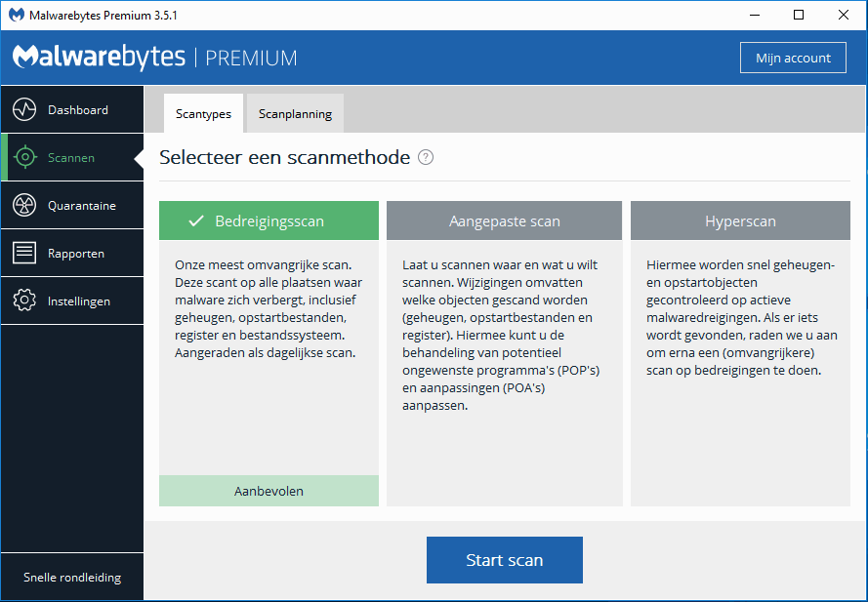868x602 pixels.
Task: Open Mijn account
Action: pos(793,59)
